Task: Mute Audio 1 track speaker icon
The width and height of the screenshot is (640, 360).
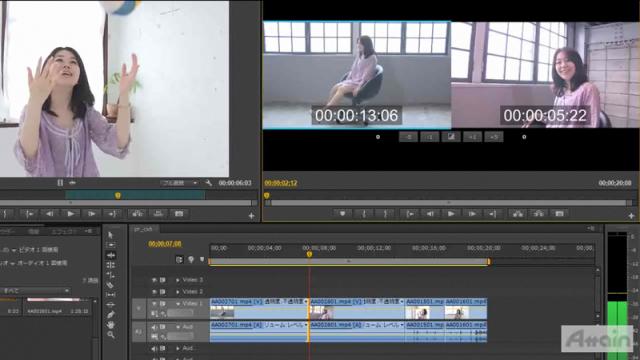Action: [x=154, y=327]
